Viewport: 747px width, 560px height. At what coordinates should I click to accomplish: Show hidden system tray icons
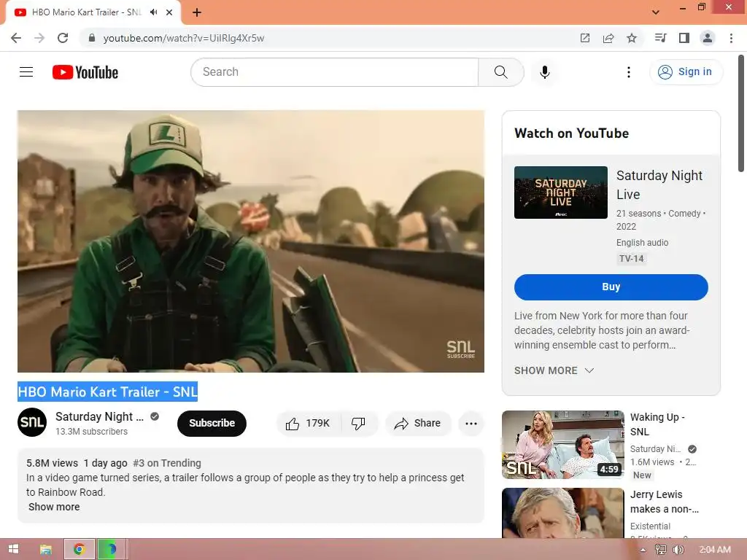(x=643, y=550)
